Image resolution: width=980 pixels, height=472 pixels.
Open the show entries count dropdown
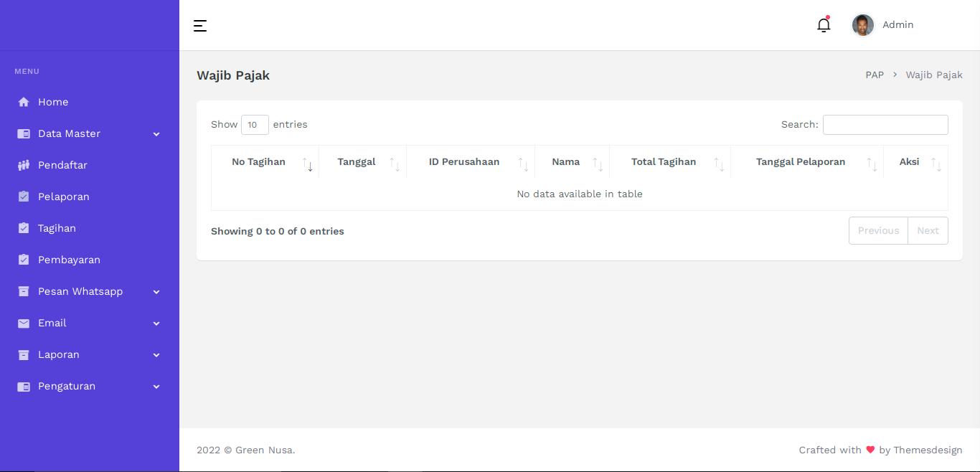point(255,125)
